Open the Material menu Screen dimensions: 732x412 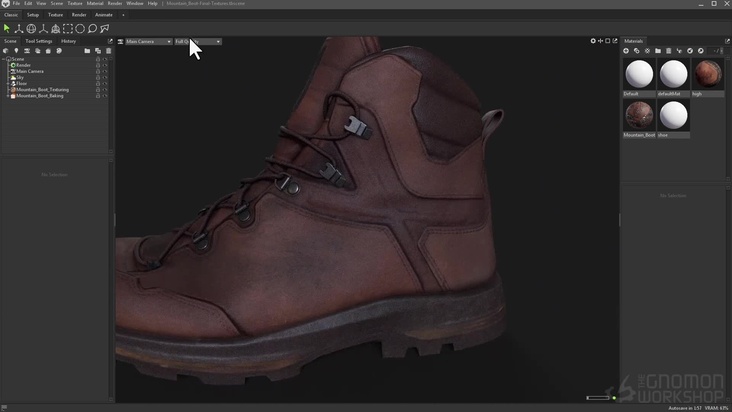pyautogui.click(x=95, y=3)
